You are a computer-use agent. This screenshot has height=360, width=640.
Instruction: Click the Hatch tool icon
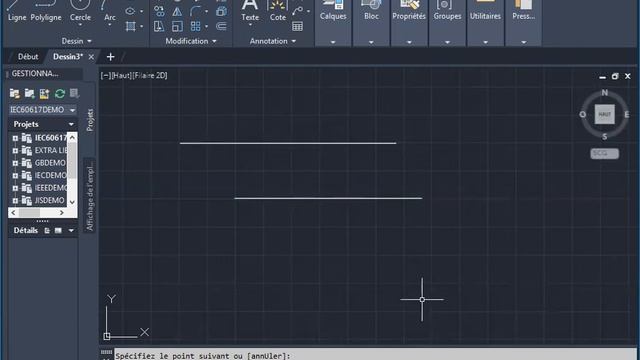pos(131,27)
